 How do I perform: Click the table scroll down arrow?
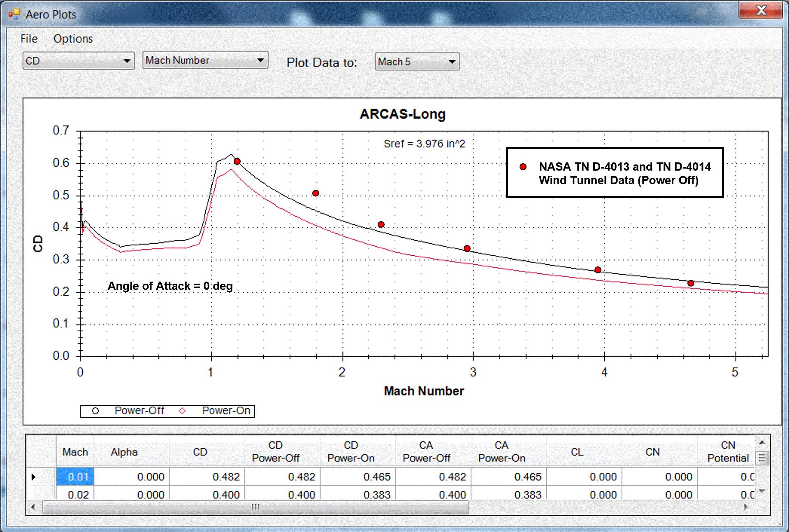(762, 491)
